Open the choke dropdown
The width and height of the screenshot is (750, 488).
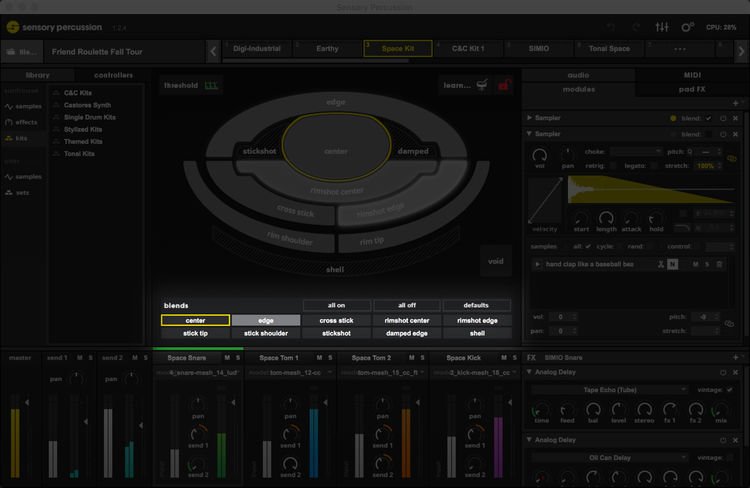636,152
